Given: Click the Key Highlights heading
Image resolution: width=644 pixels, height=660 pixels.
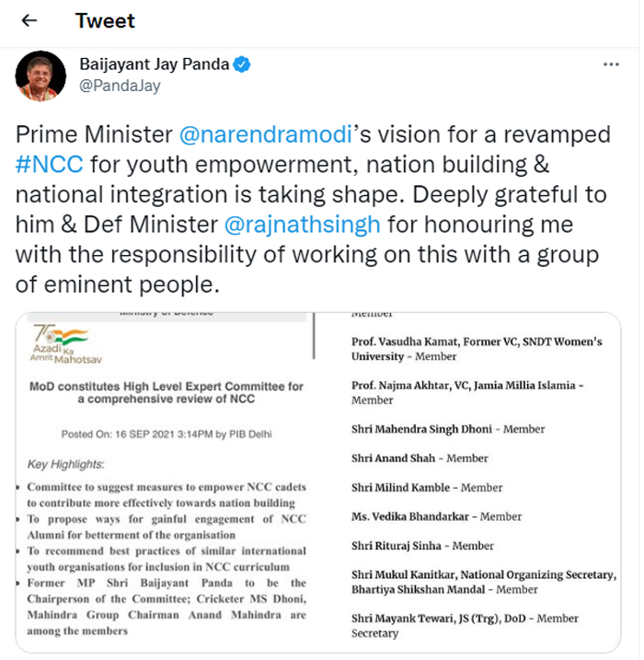Looking at the screenshot, I should point(66,465).
